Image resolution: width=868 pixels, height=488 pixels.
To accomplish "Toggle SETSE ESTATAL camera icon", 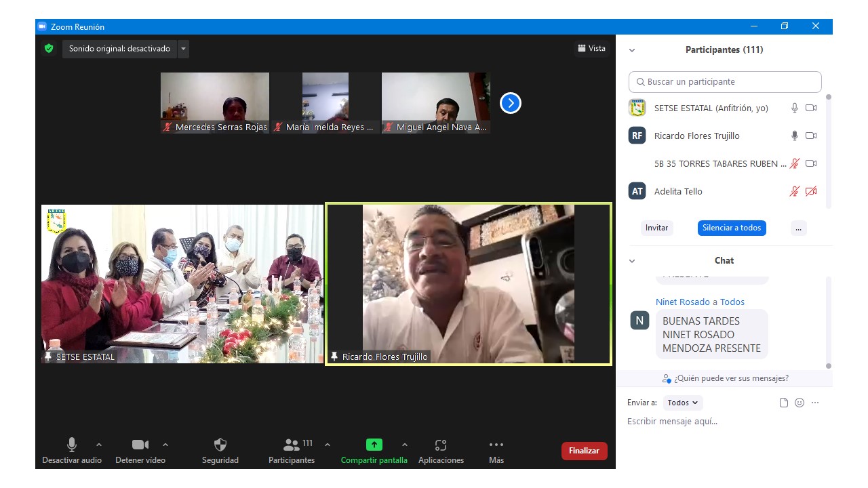I will coord(811,108).
